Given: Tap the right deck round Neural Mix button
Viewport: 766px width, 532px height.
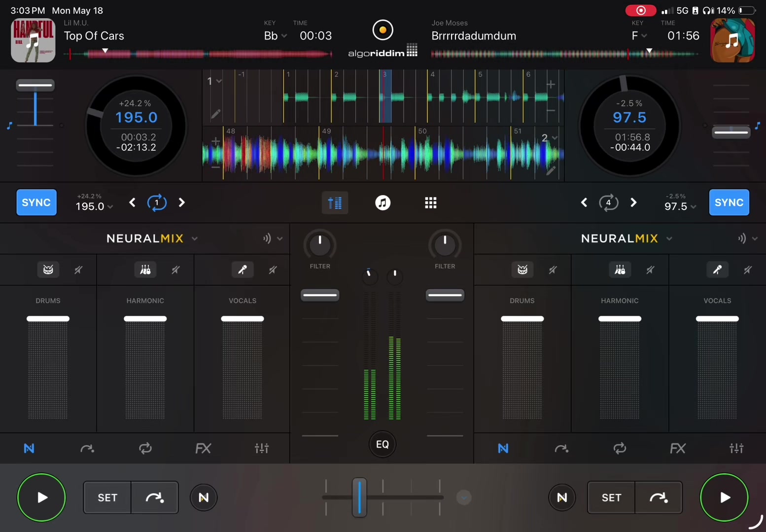Looking at the screenshot, I should (562, 498).
